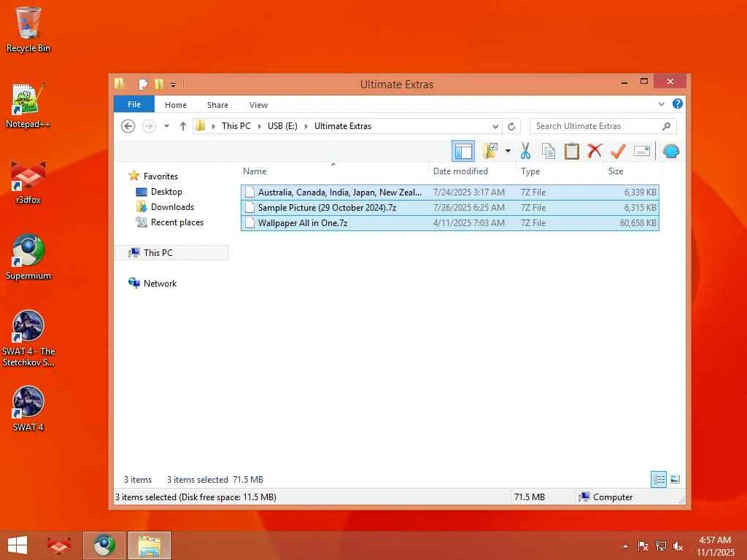The height and width of the screenshot is (560, 747).
Task: Switch to the View ribbon tab
Action: [x=258, y=105]
